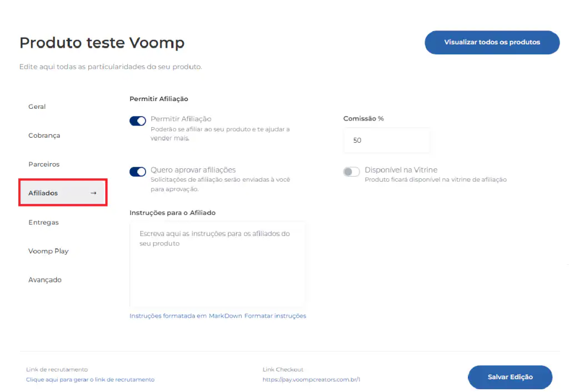Image resolution: width=569 pixels, height=392 pixels.
Task: Click the 'Produto teste Voomp' heading
Action: [102, 43]
